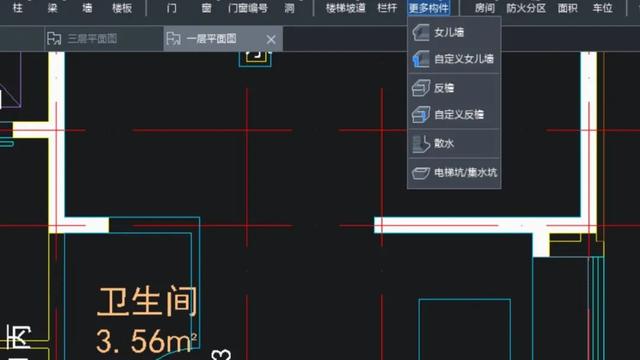This screenshot has height=360, width=640.
Task: Select the 女儿墙 parapet icon in the menu
Action: 420,32
